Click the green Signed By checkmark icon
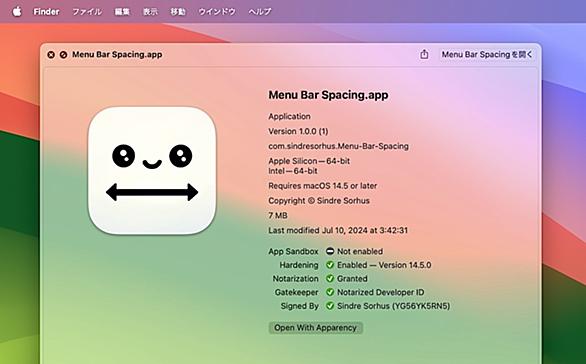The width and height of the screenshot is (586, 364). (330, 306)
